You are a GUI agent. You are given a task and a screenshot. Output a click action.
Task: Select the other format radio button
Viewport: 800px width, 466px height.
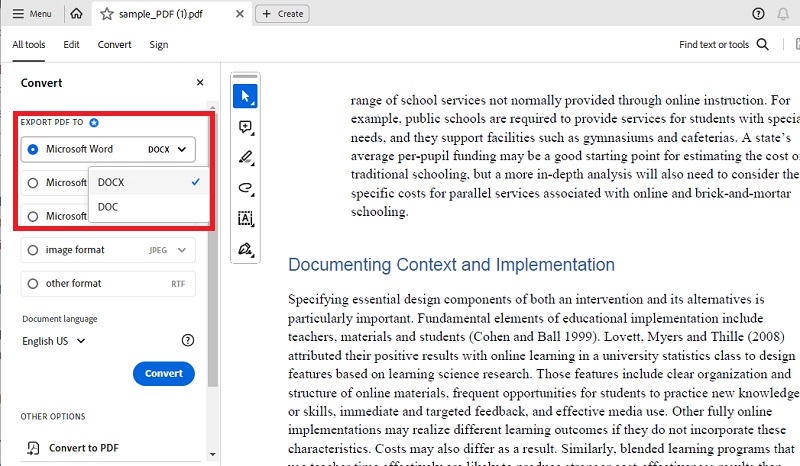(33, 284)
